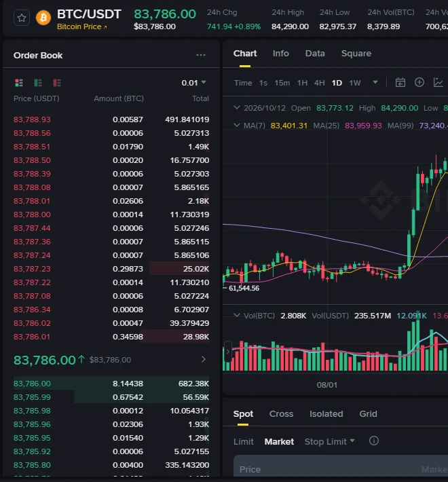Select the Limit order type
This screenshot has width=448, height=482.
[x=244, y=442]
